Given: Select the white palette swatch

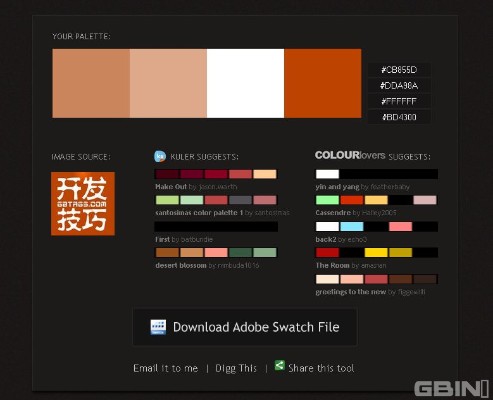Looking at the screenshot, I should pos(245,83).
